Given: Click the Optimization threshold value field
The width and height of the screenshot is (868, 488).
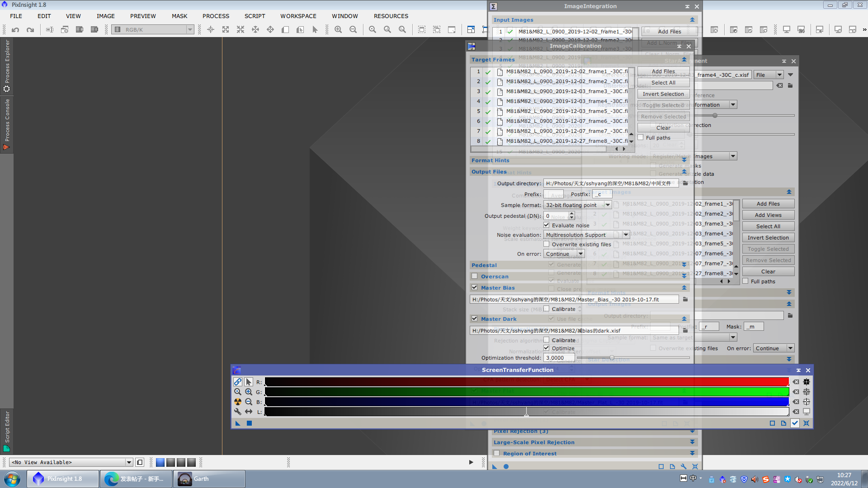Looking at the screenshot, I should click(x=559, y=358).
